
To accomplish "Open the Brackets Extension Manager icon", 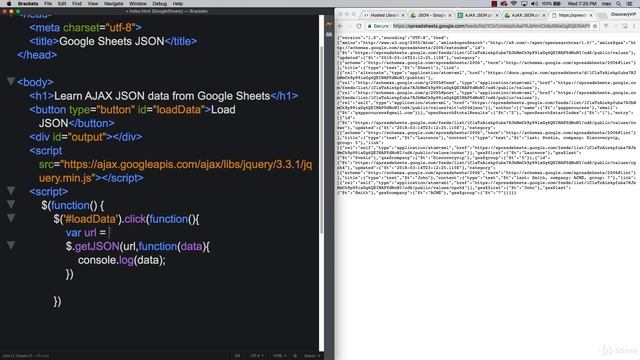I will 329,35.
